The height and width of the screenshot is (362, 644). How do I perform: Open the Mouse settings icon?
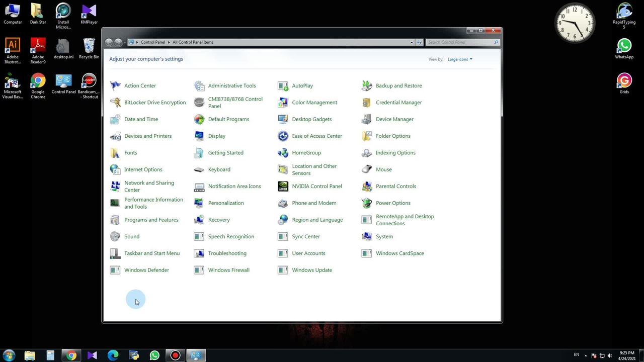[x=367, y=170]
